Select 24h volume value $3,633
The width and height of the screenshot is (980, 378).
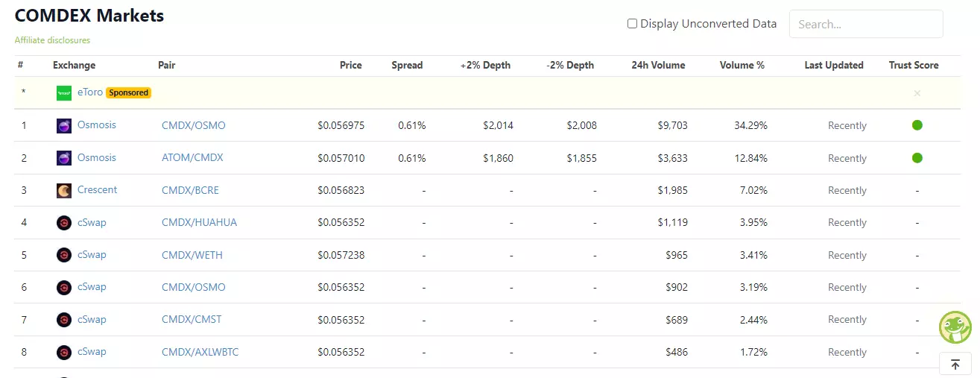673,158
